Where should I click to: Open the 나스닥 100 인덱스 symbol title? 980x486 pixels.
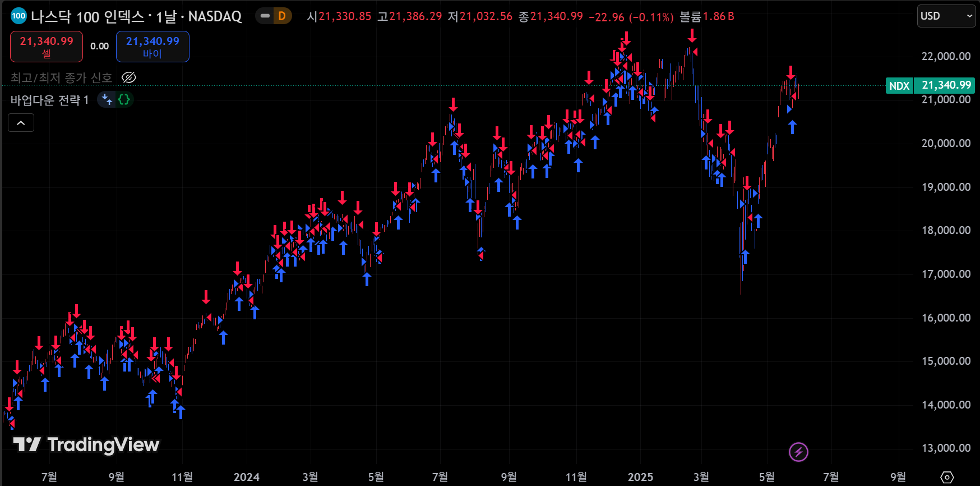pos(136,17)
